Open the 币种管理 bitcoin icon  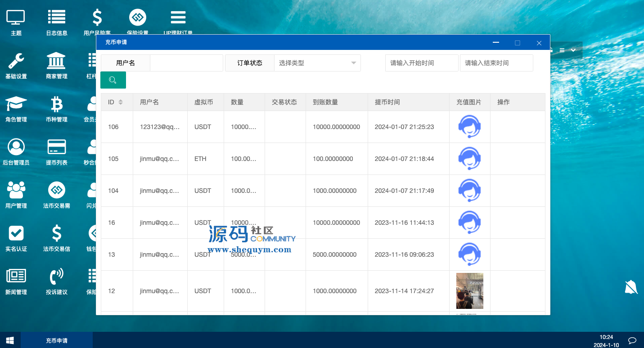(56, 104)
